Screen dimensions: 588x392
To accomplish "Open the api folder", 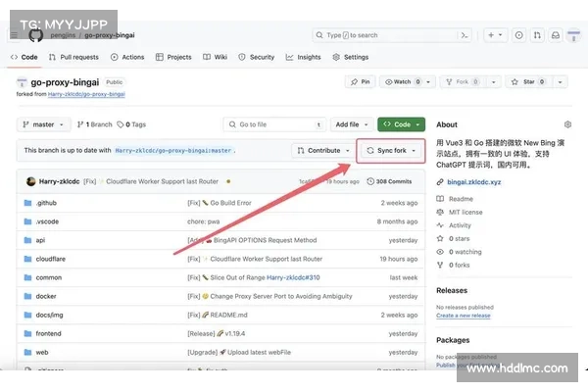I will click(40, 240).
